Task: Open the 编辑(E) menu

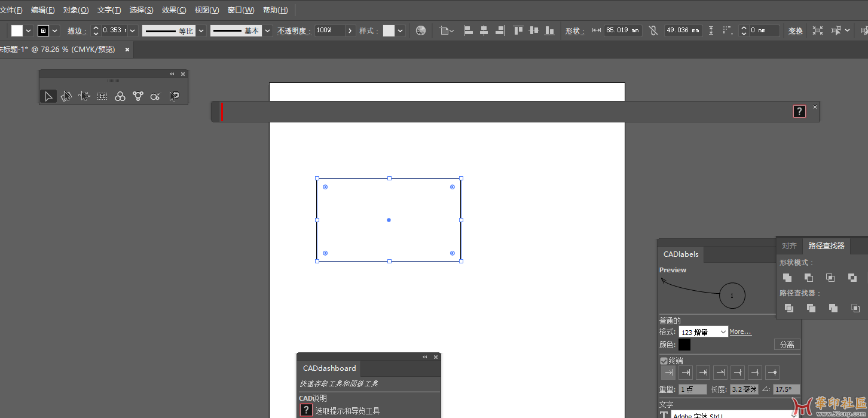Action: pyautogui.click(x=43, y=10)
